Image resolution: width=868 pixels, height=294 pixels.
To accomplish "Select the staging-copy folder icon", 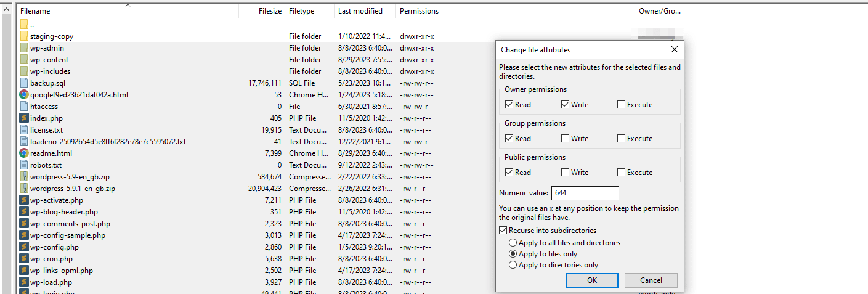I will pos(24,36).
